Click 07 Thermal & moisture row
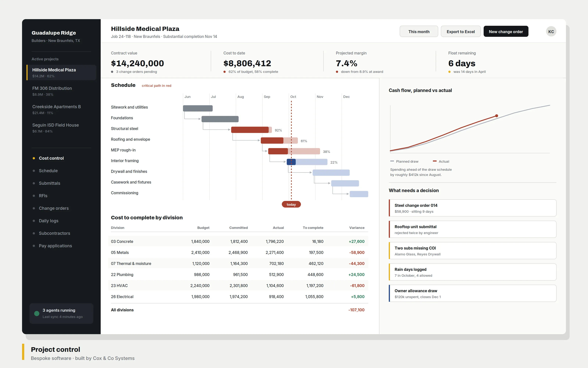588x368 pixels. pos(238,263)
